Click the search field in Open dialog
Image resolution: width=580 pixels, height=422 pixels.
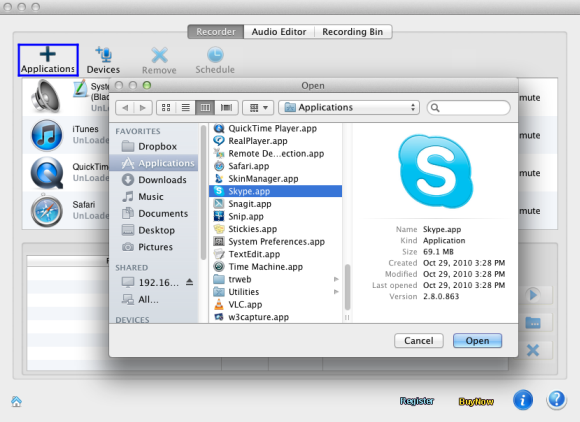coord(469,108)
